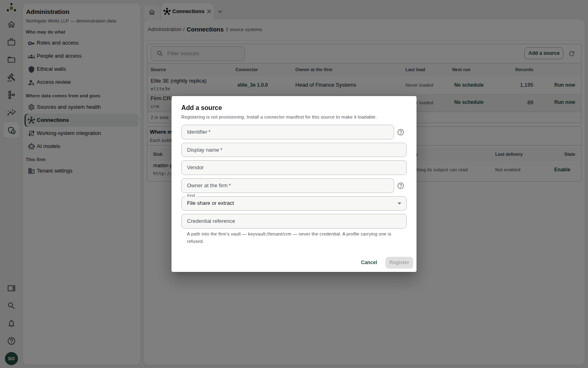Click the Add a source button

pyautogui.click(x=544, y=53)
